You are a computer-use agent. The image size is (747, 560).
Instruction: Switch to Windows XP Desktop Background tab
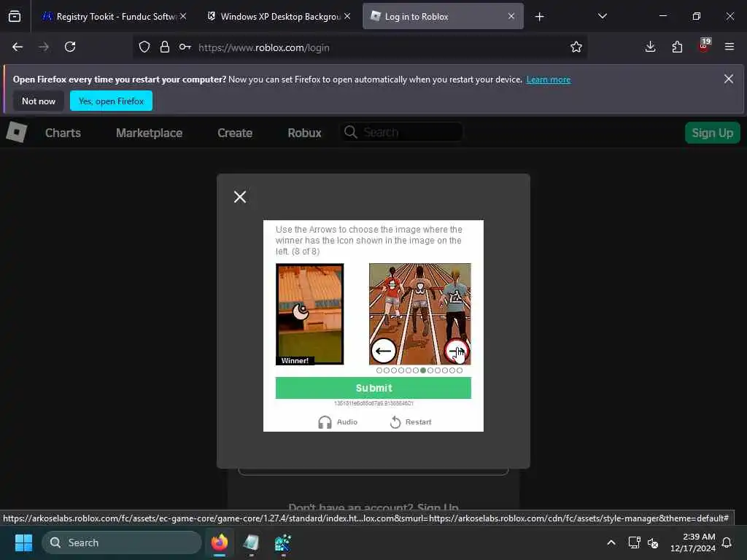coord(277,17)
